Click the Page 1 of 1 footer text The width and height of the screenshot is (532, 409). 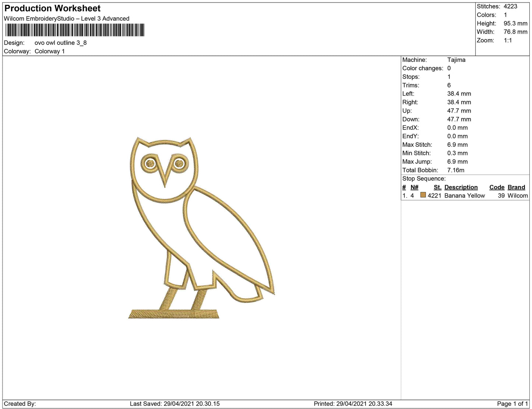[x=512, y=403]
